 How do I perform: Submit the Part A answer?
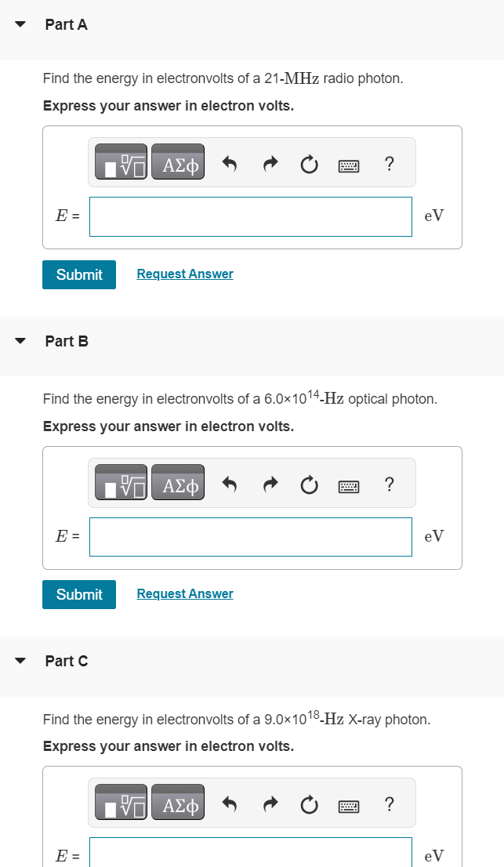click(79, 274)
